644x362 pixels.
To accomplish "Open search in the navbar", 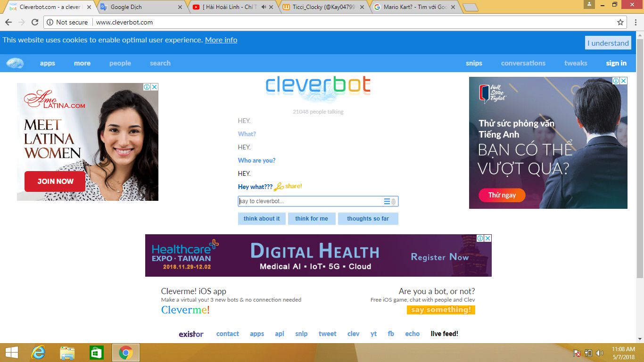I will pyautogui.click(x=160, y=63).
